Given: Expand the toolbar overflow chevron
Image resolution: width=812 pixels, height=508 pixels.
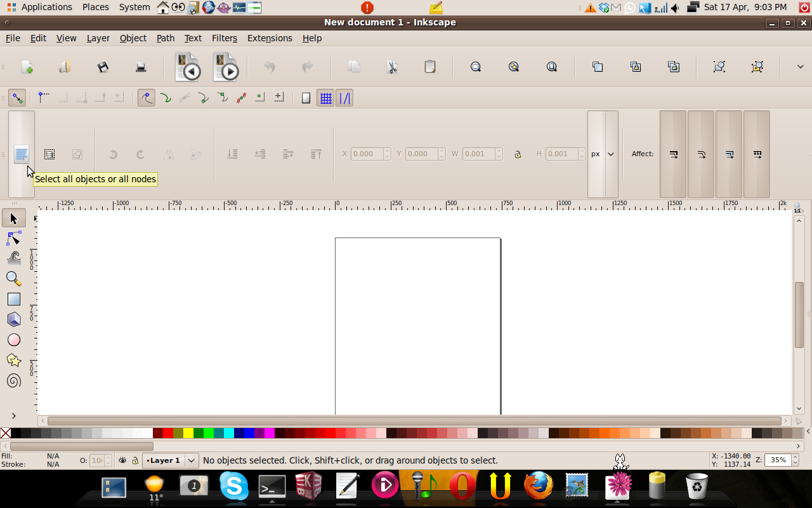Looking at the screenshot, I should point(800,66).
